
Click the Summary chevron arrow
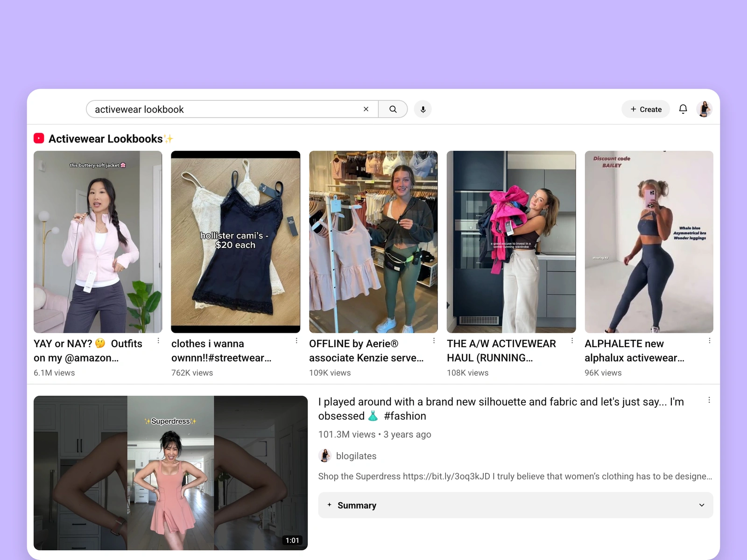click(x=702, y=505)
